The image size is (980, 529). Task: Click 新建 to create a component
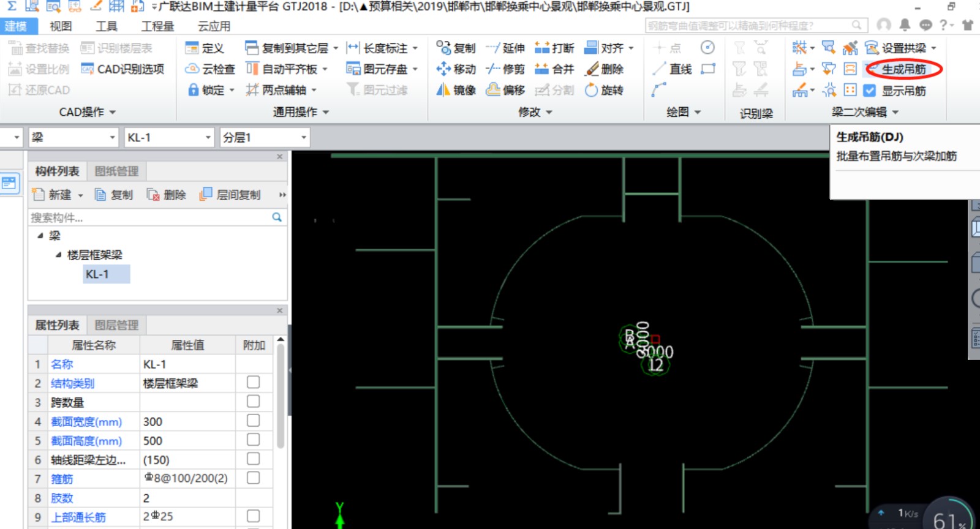tap(58, 195)
